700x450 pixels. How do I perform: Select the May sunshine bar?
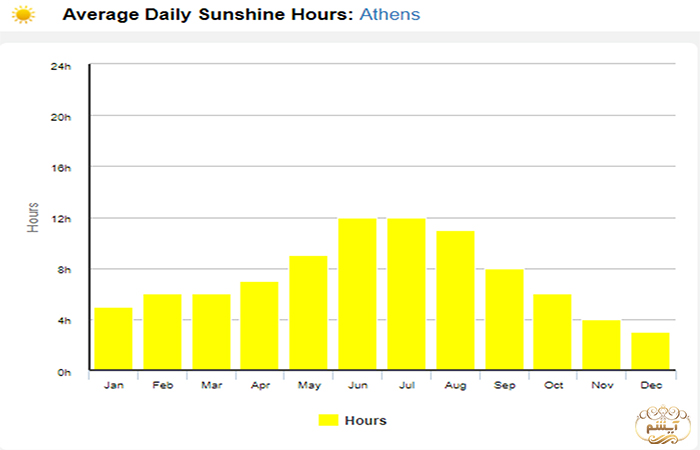pos(308,313)
